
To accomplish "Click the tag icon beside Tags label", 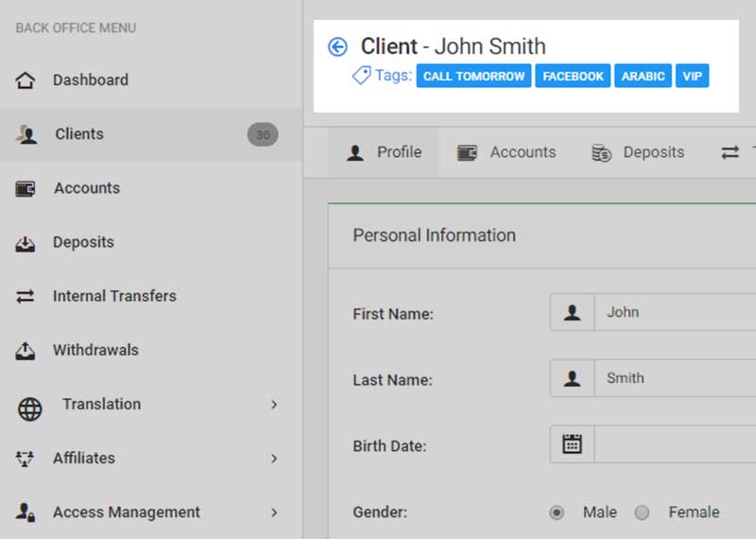I will [361, 77].
